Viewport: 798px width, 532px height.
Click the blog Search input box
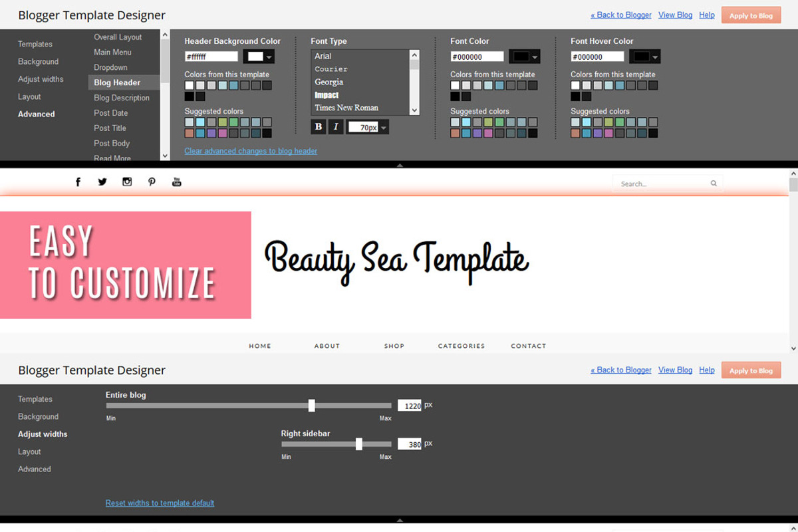[667, 184]
